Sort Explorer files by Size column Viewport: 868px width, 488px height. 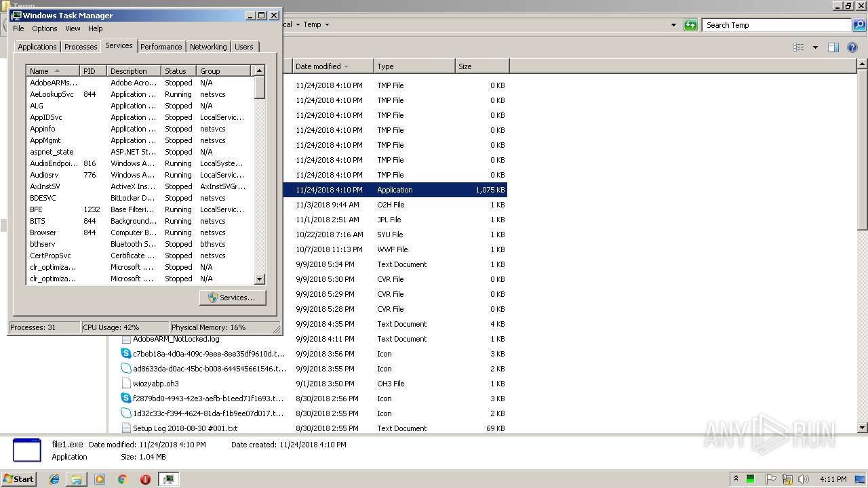[x=482, y=66]
